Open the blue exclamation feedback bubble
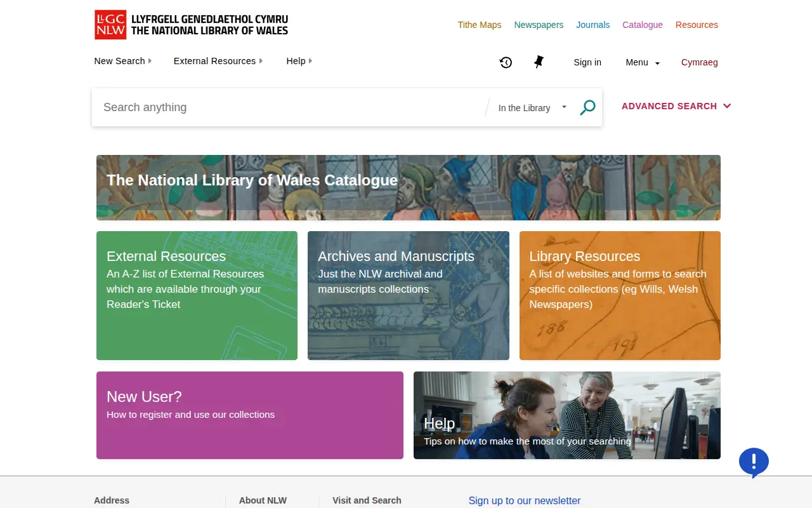 (x=754, y=463)
